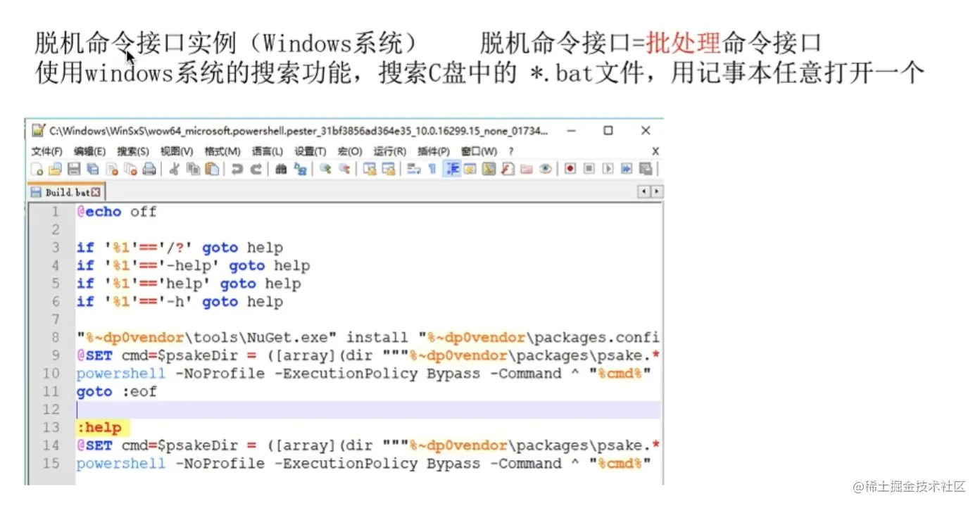Click the NuGet.exe install code line
980x508 pixels.
[x=368, y=338]
